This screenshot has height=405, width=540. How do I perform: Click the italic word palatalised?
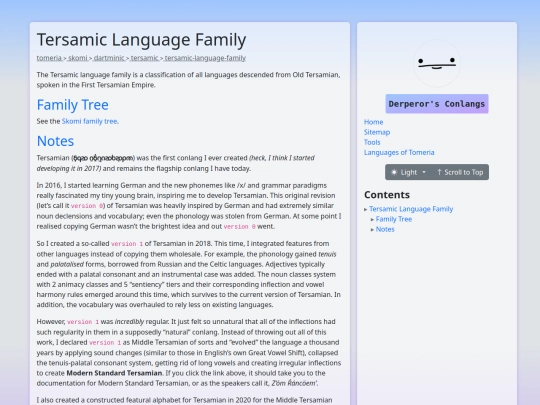pos(67,264)
